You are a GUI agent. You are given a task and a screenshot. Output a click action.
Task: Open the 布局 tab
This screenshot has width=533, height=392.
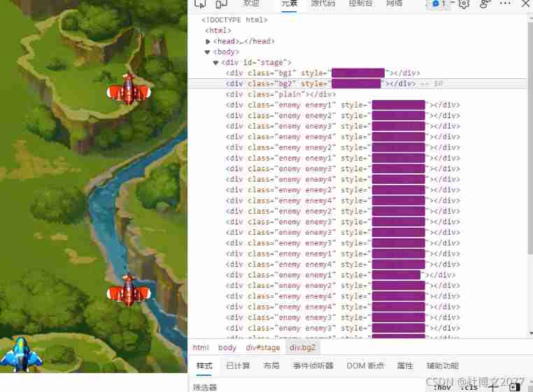tap(271, 366)
